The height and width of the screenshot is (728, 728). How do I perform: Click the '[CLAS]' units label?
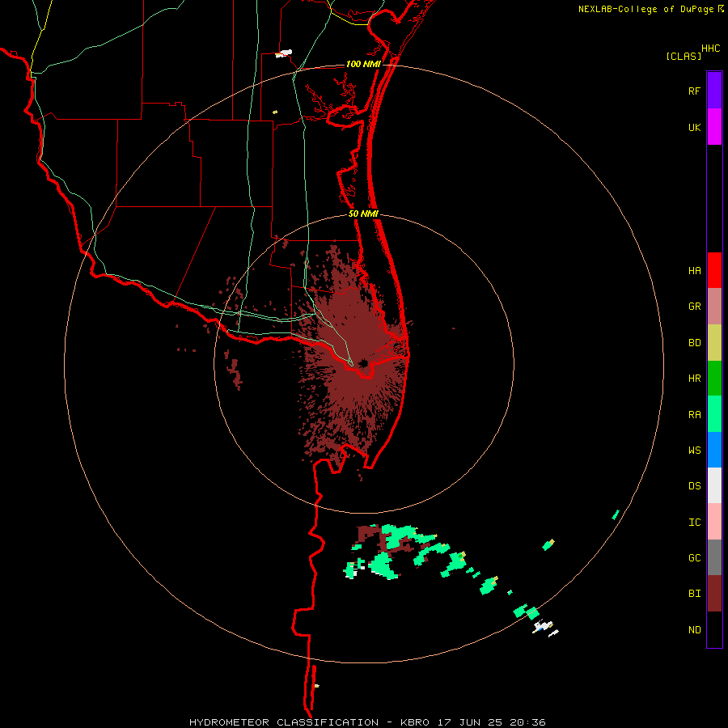coord(684,56)
